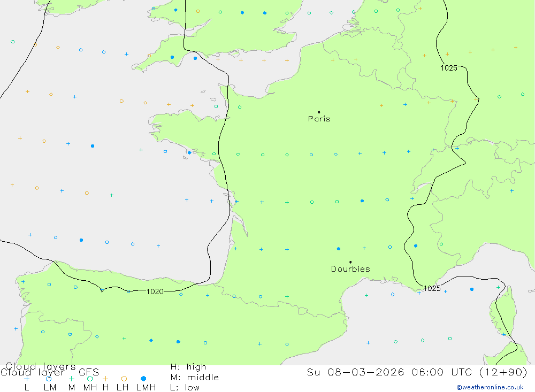Click the Dourbies location label
535x392 pixels.
click(350, 269)
